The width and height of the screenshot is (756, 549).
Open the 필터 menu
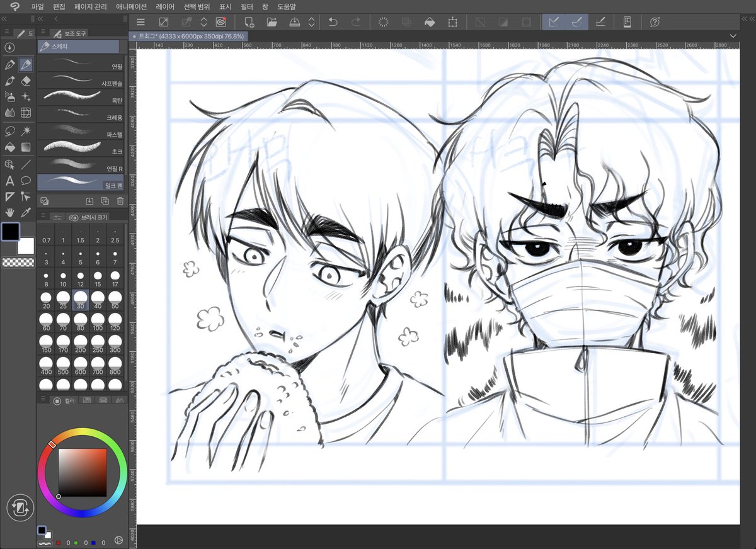click(246, 6)
